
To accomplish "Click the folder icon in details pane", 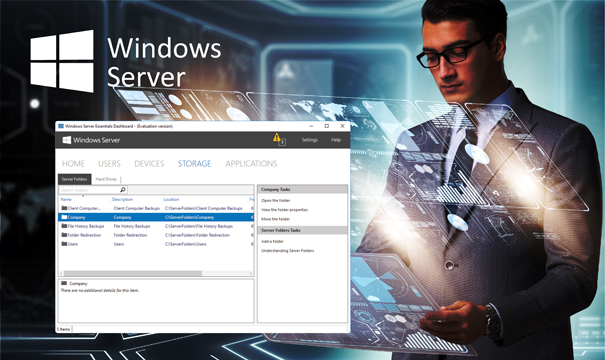I will (x=64, y=283).
